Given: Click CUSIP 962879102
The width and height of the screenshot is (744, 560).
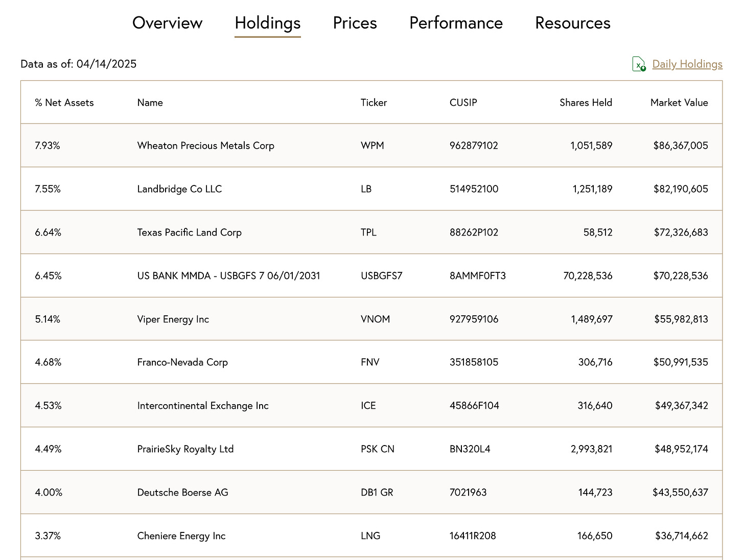Looking at the screenshot, I should [x=474, y=146].
